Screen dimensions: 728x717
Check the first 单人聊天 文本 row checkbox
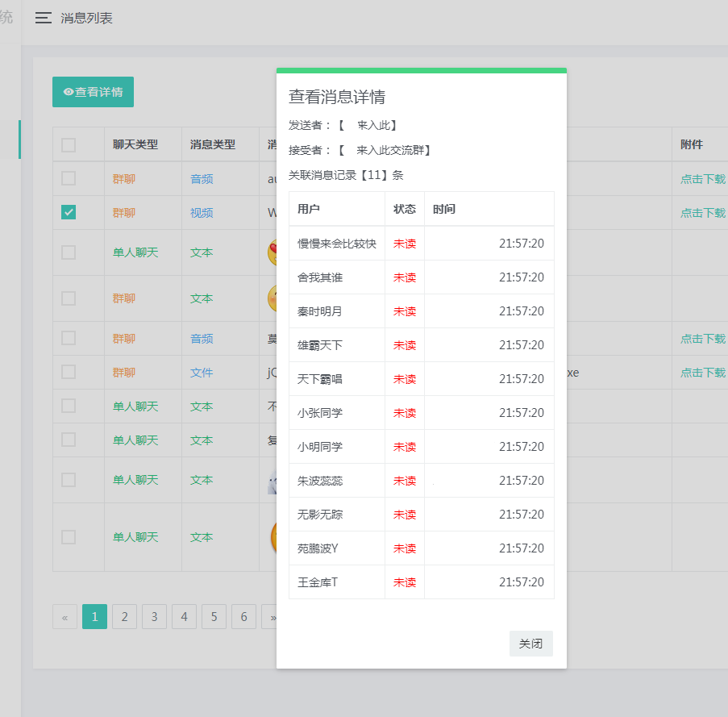[x=69, y=252]
